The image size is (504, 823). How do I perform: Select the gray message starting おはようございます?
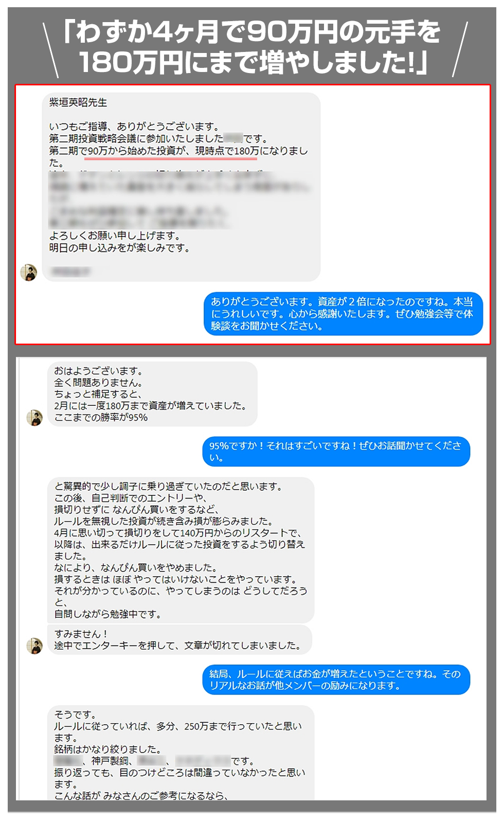(x=152, y=394)
